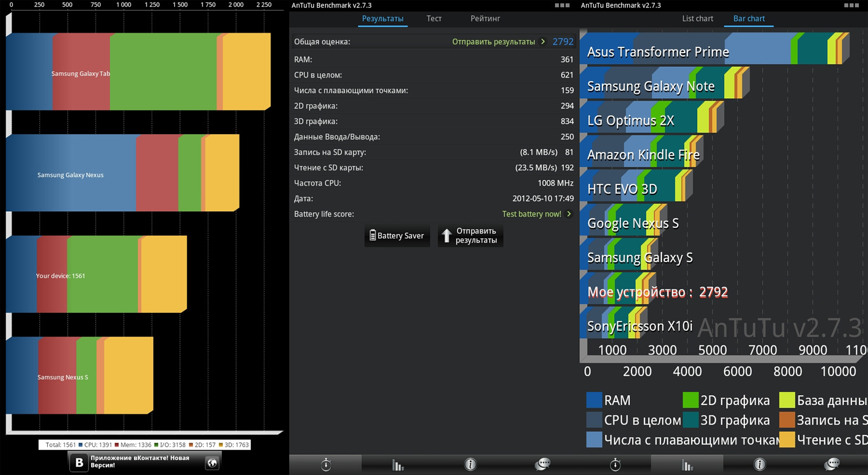Open the three-dot overflow menu above the Рейтинг tab

click(562, 5)
